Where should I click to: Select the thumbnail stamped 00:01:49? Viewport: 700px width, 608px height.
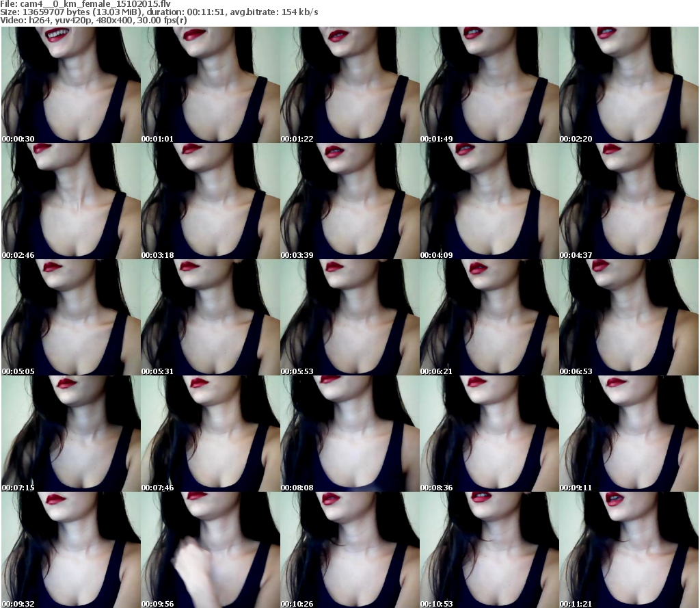tap(489, 85)
